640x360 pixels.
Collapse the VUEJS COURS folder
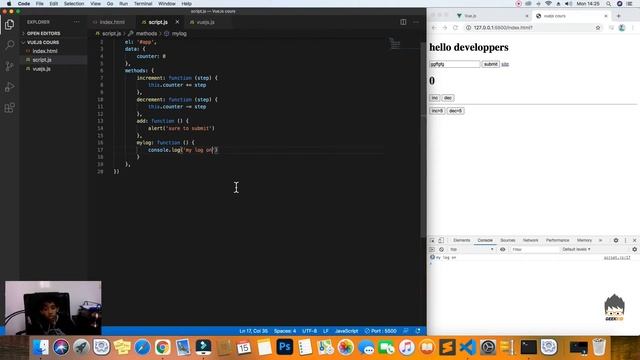click(43, 42)
